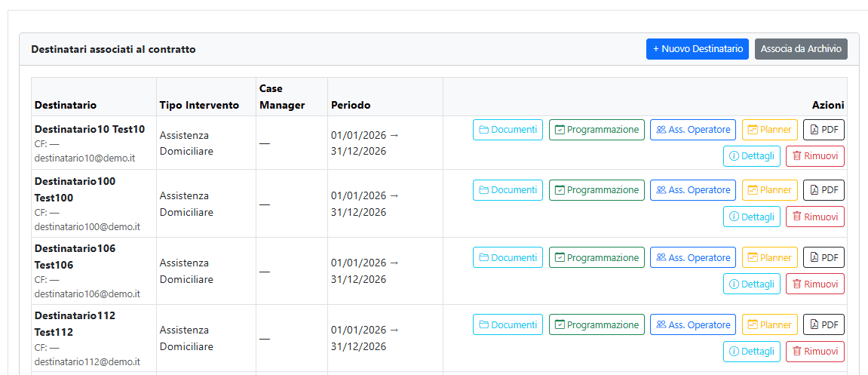
Task: Click Rimuovi for Destinatario112 Test112
Action: tap(814, 351)
